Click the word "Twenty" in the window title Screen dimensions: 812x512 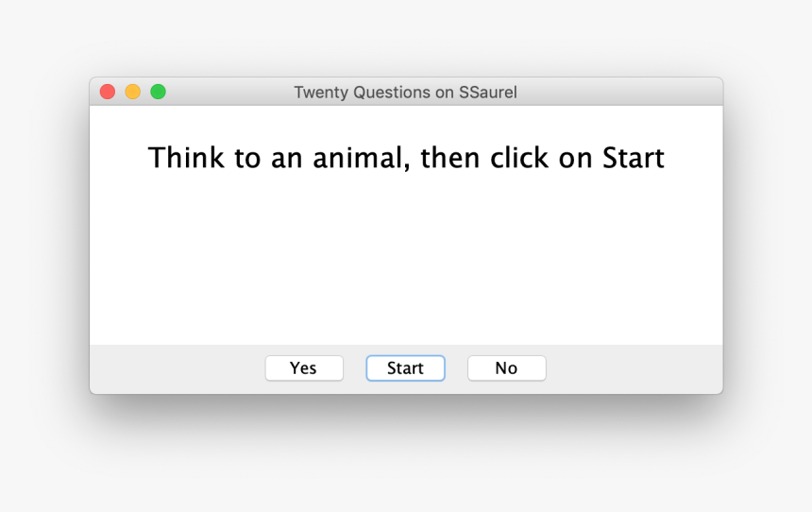[321, 93]
